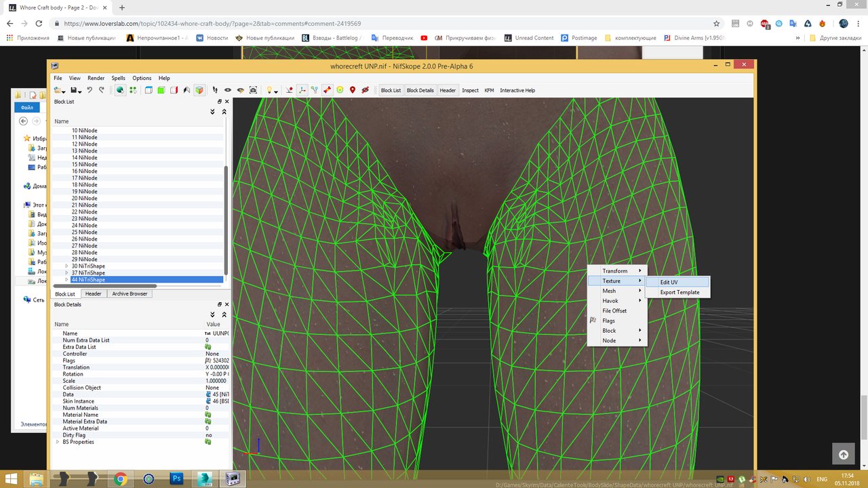Viewport: 868px width, 488px height.
Task: Click the red map pin icon
Action: [353, 90]
